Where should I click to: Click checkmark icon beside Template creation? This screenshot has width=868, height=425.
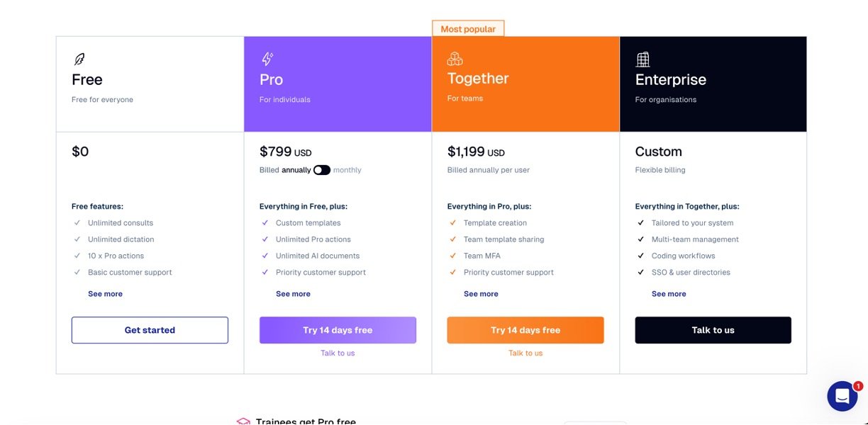pos(452,223)
